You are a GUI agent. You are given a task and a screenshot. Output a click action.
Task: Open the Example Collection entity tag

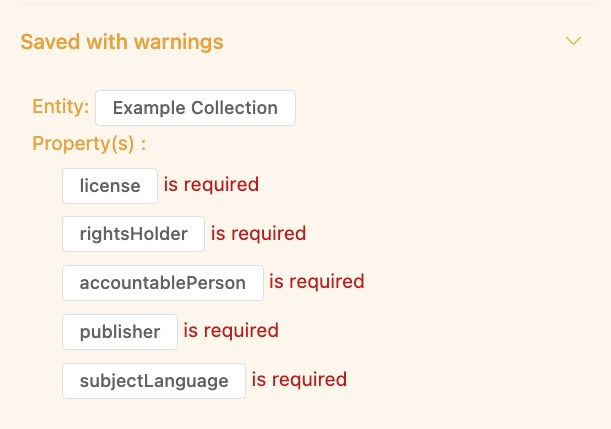(195, 108)
